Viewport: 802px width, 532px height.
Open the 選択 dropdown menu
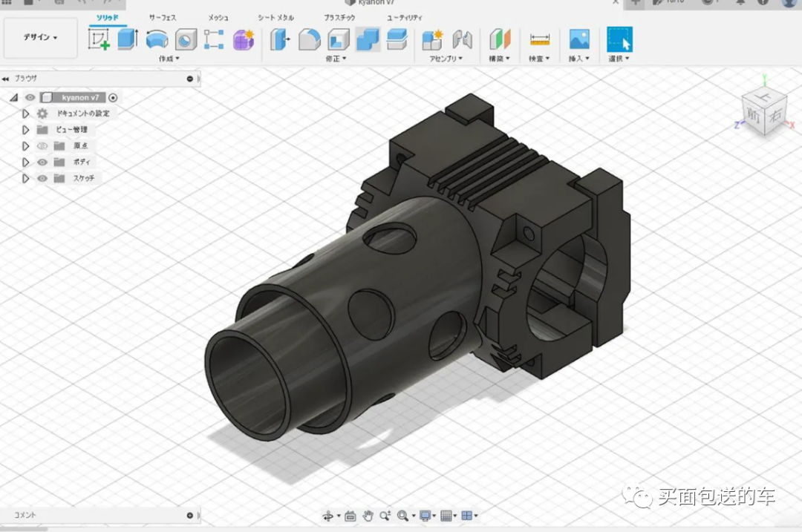[x=619, y=59]
